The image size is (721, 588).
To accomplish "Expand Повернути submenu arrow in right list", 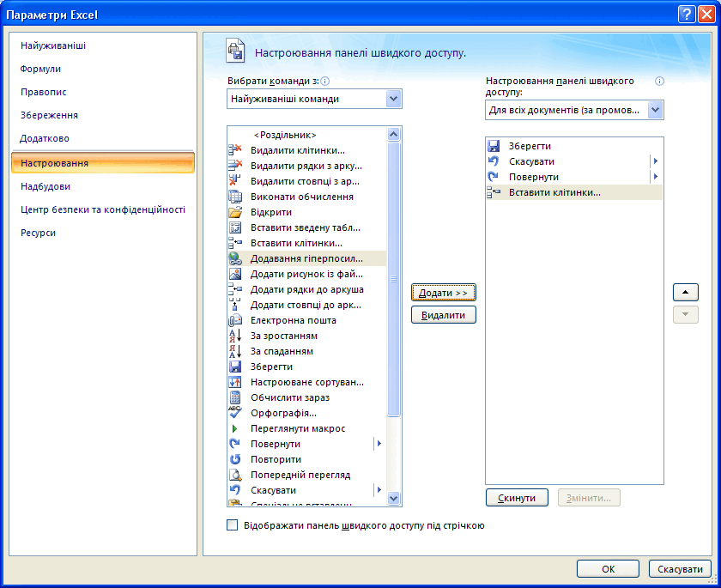I will 656,177.
